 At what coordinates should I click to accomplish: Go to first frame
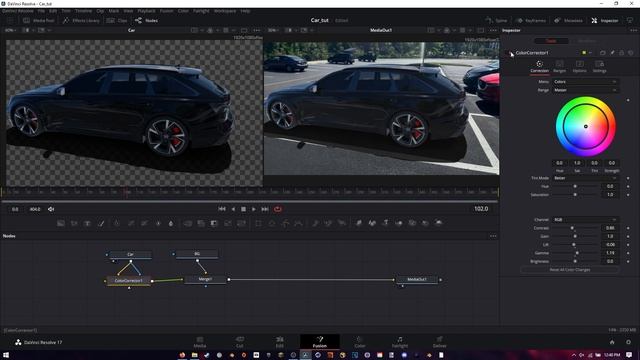(x=222, y=209)
